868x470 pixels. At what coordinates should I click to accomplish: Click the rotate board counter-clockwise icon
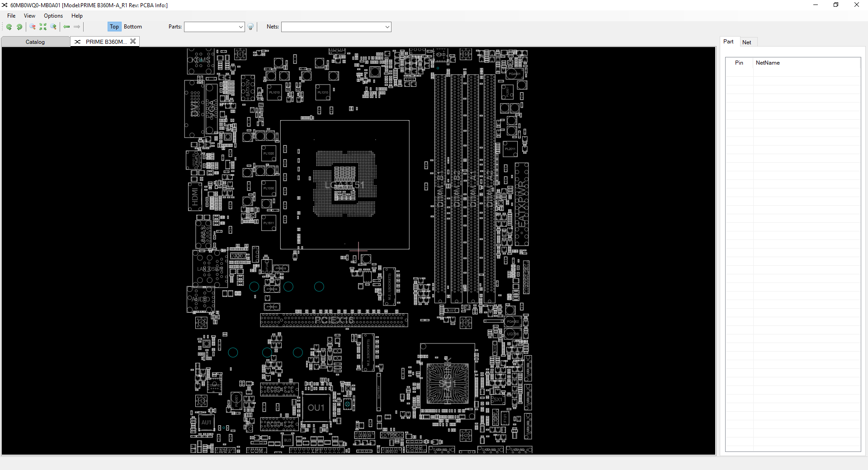[x=9, y=27]
